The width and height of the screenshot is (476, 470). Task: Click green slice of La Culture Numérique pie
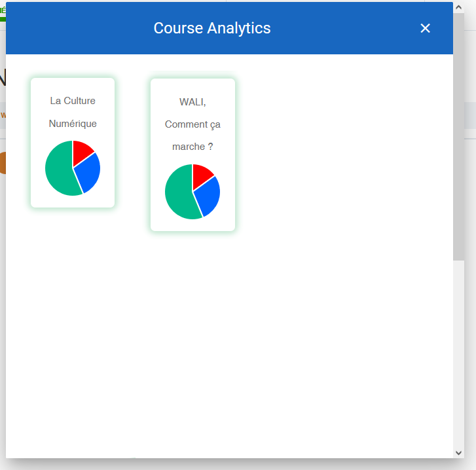59,170
